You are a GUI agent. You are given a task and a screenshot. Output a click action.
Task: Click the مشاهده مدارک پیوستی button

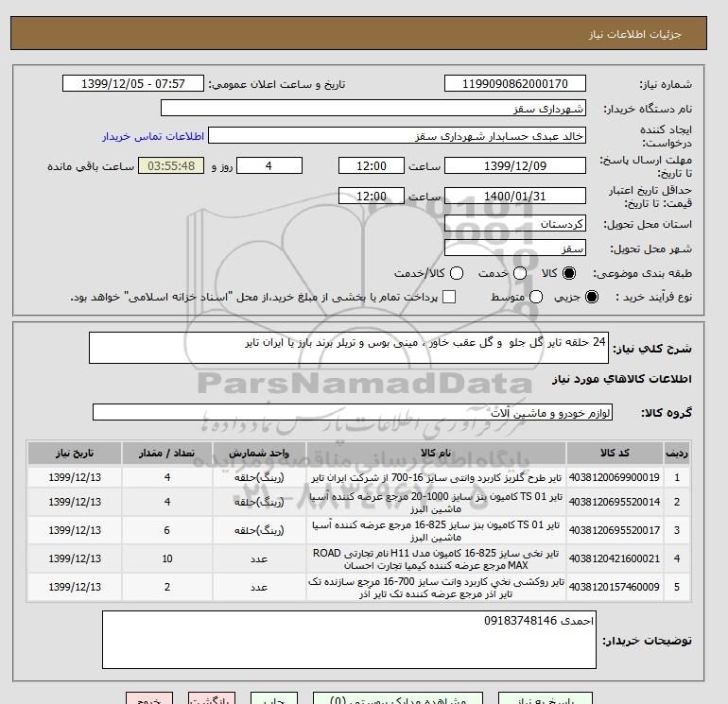click(x=398, y=698)
